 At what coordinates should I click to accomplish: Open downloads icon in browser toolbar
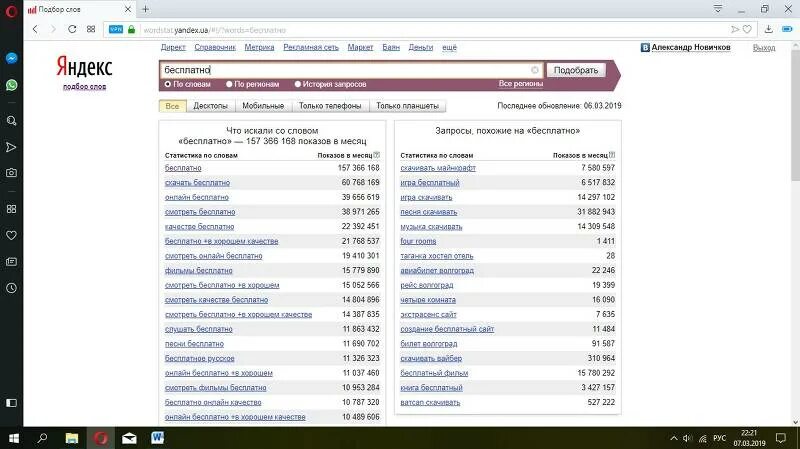pos(768,29)
